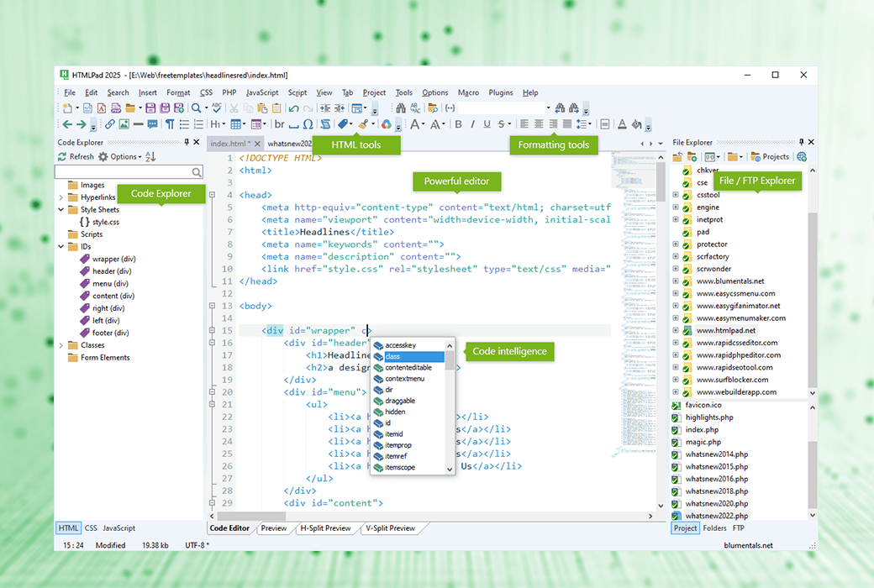This screenshot has width=874, height=588.
Task: Click the numbered list icon
Action: click(x=198, y=124)
